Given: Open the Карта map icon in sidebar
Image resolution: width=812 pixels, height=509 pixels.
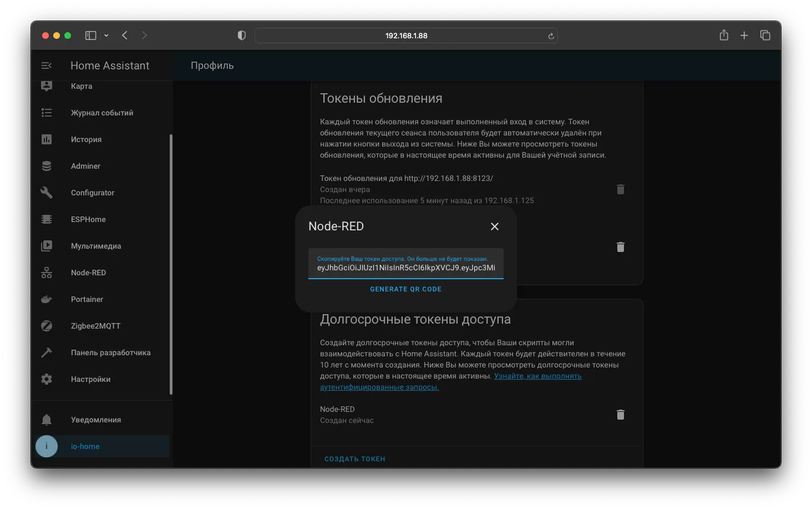Looking at the screenshot, I should [x=47, y=86].
